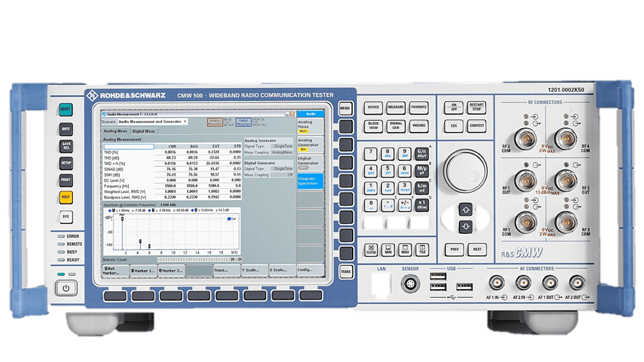This screenshot has height=362, width=644.
Task: Click the ON/OFF hardware key
Action: 454,108
